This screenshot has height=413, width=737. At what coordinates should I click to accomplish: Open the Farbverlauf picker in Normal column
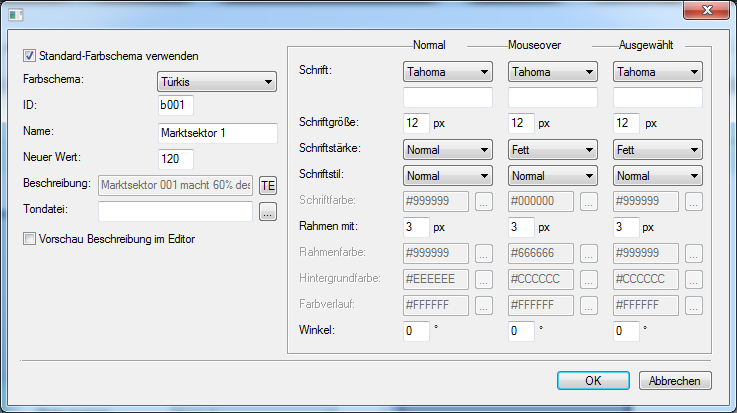click(483, 305)
